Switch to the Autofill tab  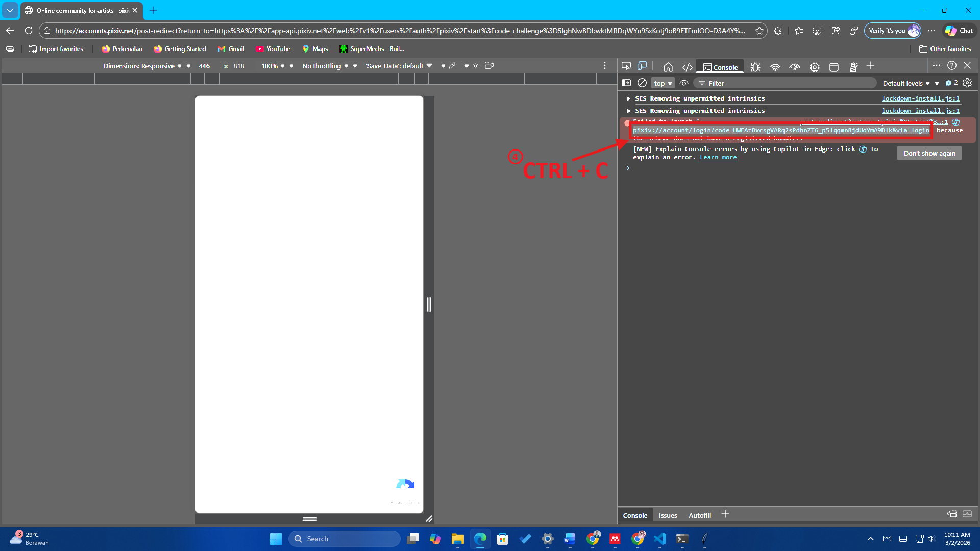coord(699,515)
